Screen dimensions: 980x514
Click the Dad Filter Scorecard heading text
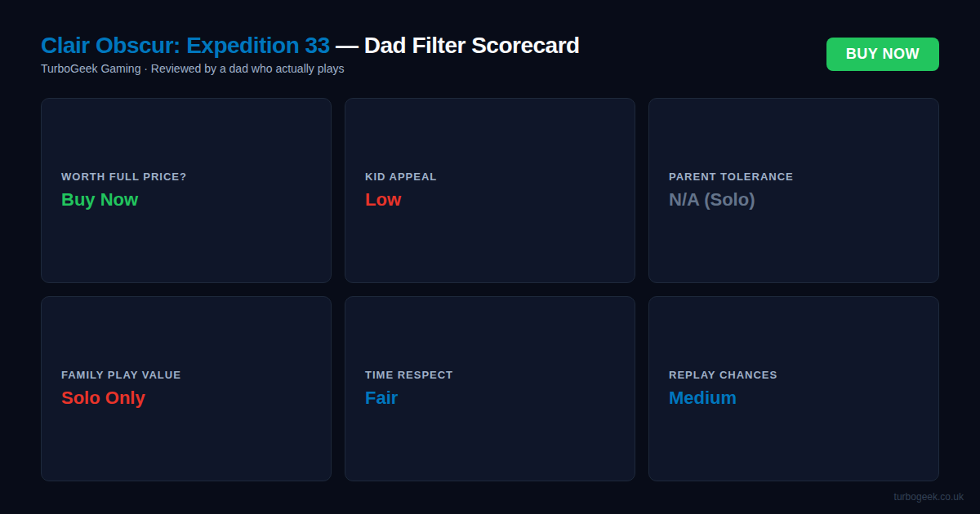point(471,46)
